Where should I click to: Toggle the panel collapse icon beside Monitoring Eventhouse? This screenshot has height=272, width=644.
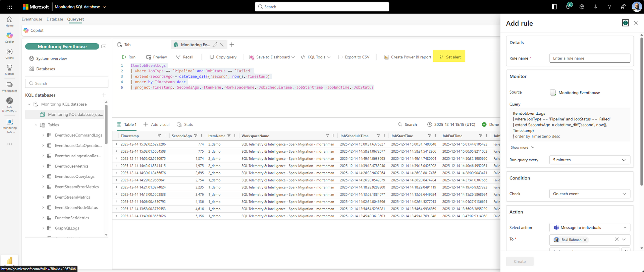tap(104, 47)
